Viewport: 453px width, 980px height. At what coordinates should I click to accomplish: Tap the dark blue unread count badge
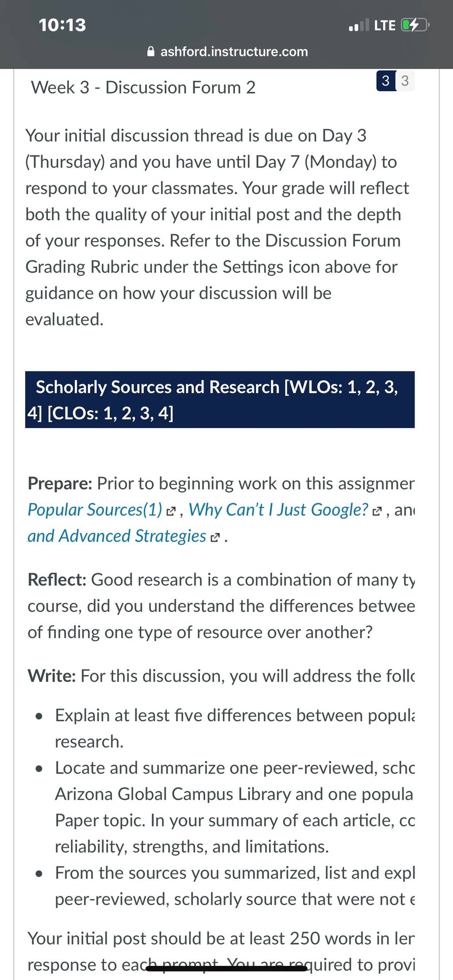click(386, 81)
